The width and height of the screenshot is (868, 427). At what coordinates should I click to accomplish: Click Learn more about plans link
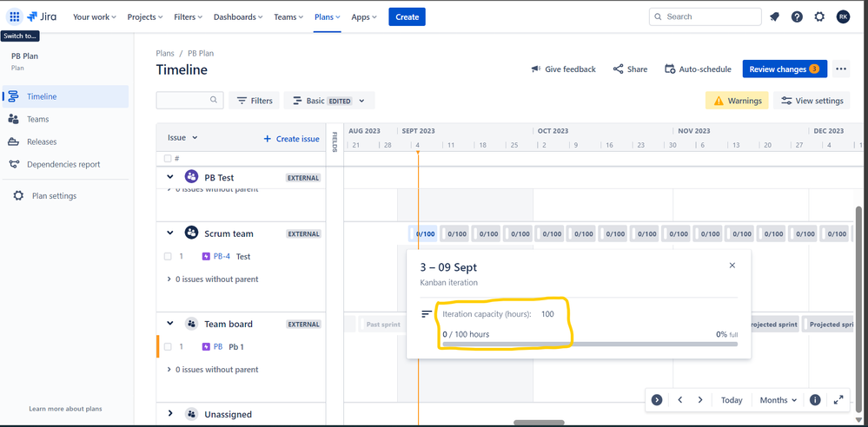pyautogui.click(x=65, y=409)
